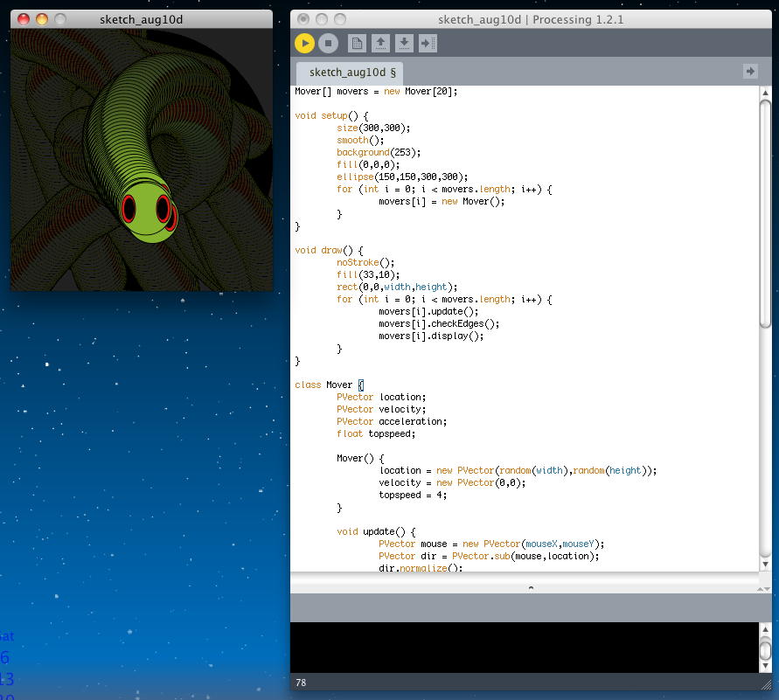Click the Processing window resize grip
Viewport: 779px width, 700px height.
[x=765, y=683]
